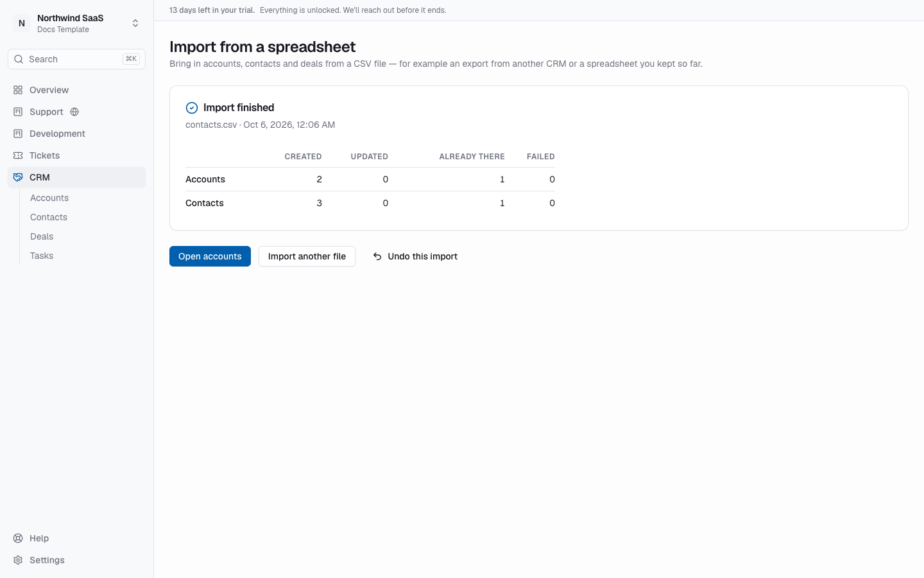Click the Tickets icon
The width and height of the screenshot is (924, 578).
pos(18,155)
